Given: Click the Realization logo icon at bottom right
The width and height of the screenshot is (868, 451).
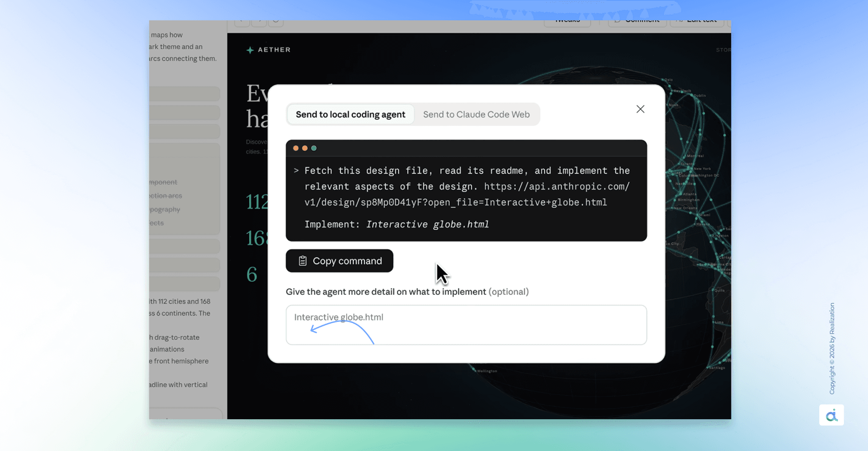Looking at the screenshot, I should (x=832, y=415).
